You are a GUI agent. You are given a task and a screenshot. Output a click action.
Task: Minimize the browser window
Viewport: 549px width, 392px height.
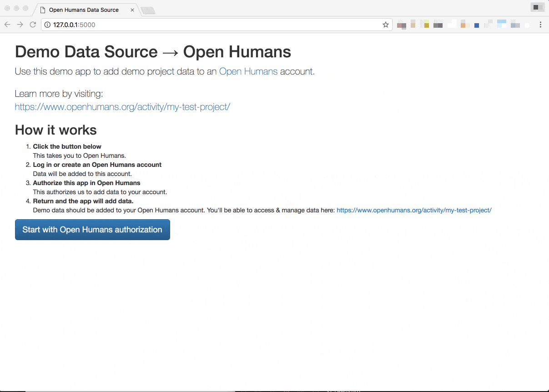click(x=16, y=8)
